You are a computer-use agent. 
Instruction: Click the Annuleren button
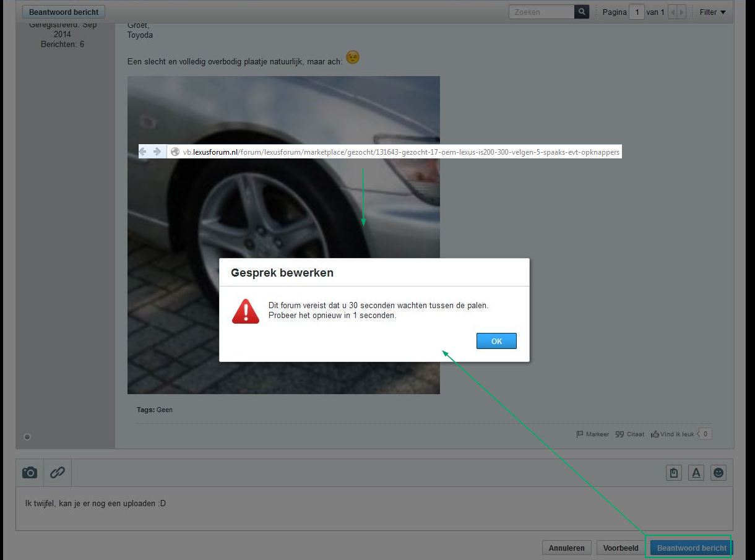click(x=566, y=548)
